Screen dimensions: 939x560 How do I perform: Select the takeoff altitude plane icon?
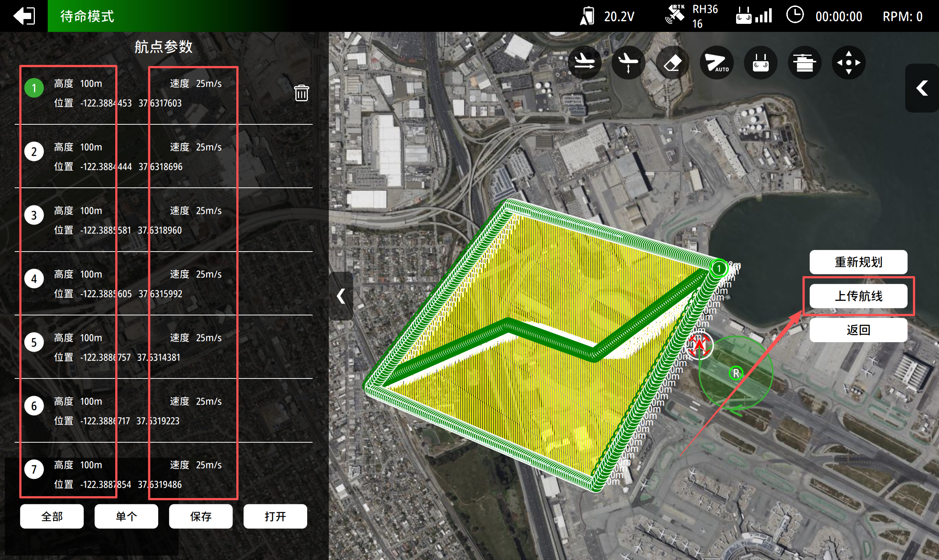click(x=628, y=62)
